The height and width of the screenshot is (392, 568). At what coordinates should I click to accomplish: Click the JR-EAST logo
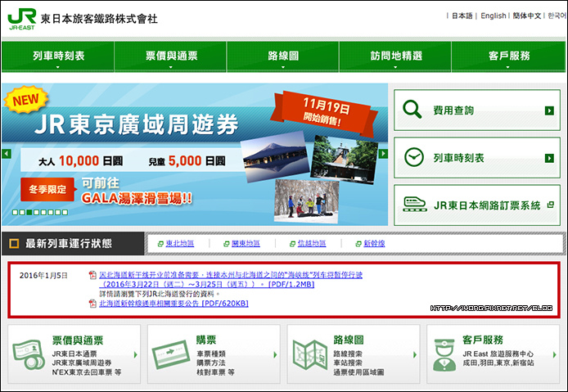tap(22, 19)
